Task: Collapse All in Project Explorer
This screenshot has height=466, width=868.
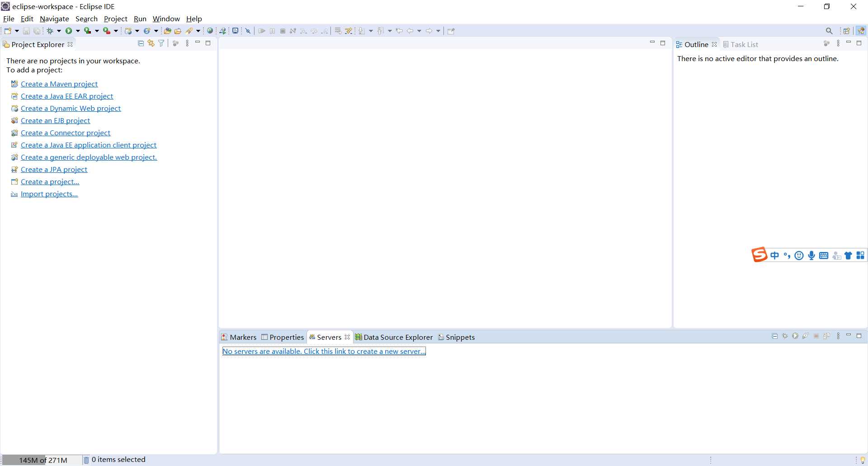Action: (141, 43)
